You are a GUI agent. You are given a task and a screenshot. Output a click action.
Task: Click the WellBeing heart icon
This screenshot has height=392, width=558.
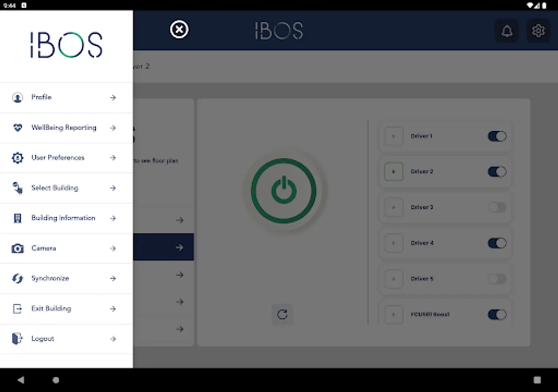click(x=17, y=128)
